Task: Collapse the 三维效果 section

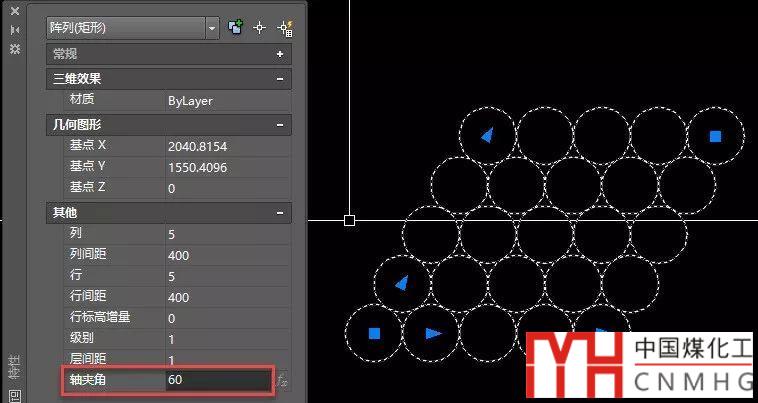Action: coord(280,78)
